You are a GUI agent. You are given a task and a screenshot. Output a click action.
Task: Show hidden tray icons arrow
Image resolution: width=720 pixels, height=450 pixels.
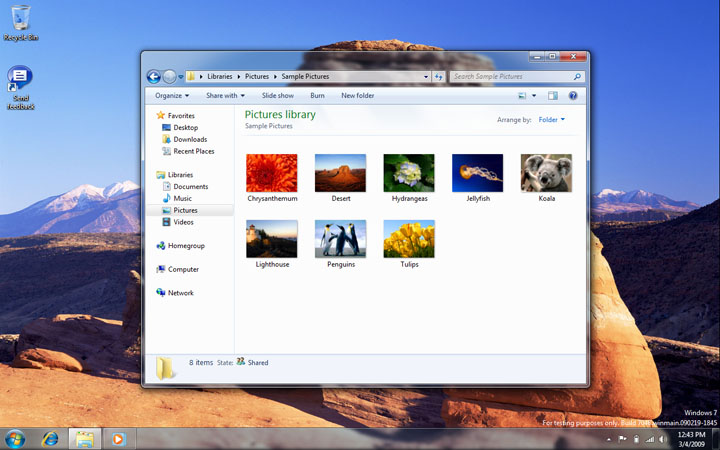point(609,439)
